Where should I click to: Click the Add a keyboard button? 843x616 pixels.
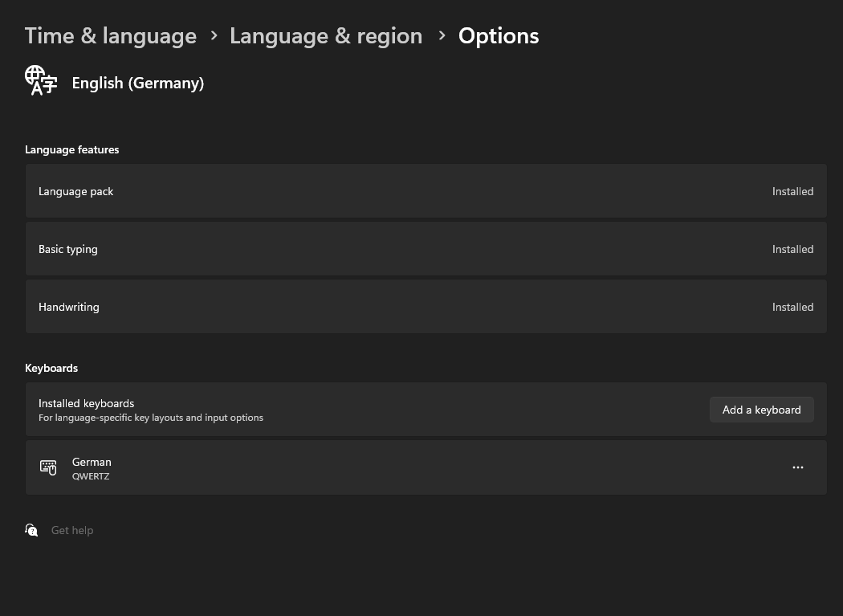click(x=761, y=410)
